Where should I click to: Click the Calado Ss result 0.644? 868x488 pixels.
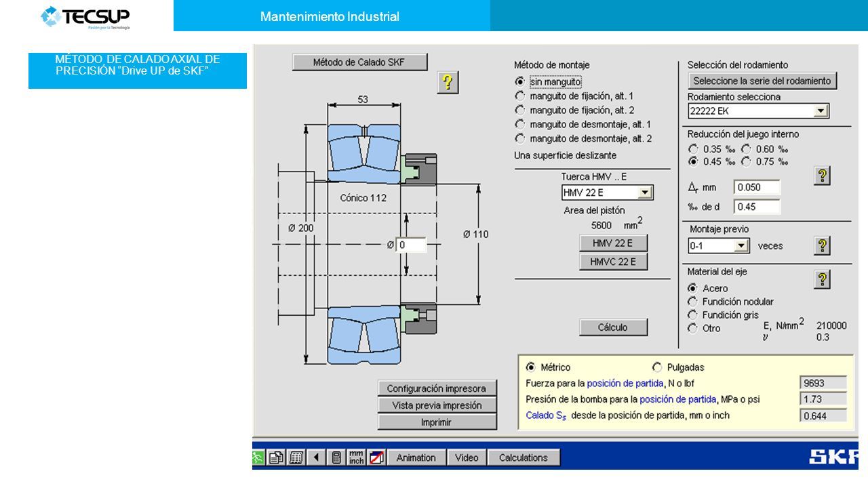click(x=823, y=416)
